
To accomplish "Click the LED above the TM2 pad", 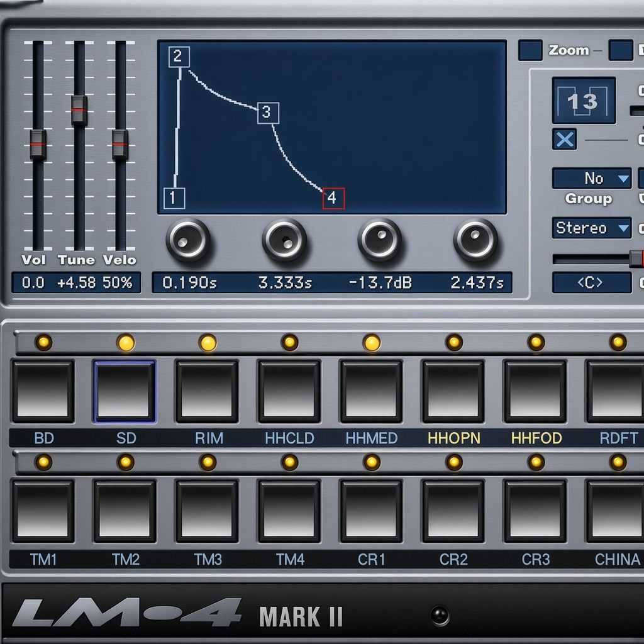I will coord(126,462).
